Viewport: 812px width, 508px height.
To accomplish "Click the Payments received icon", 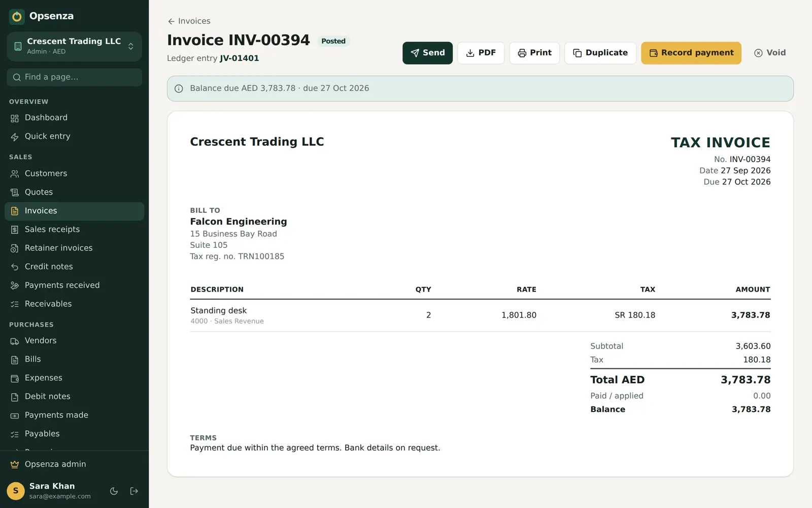I will (x=15, y=285).
